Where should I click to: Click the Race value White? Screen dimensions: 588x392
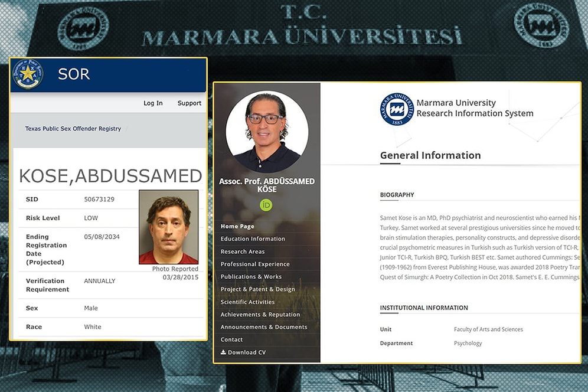[x=93, y=326]
